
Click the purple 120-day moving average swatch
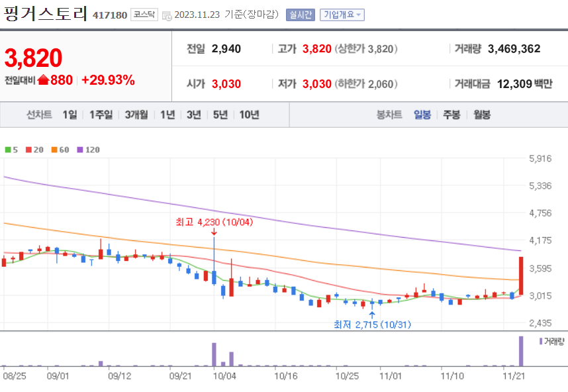coord(80,150)
